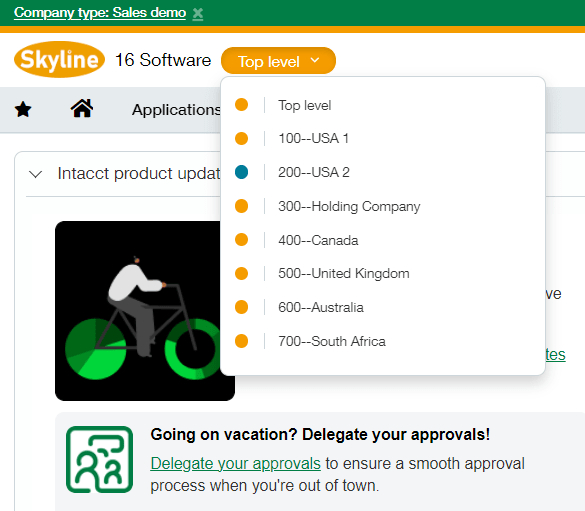Click Company type: Sales demo link

point(100,13)
